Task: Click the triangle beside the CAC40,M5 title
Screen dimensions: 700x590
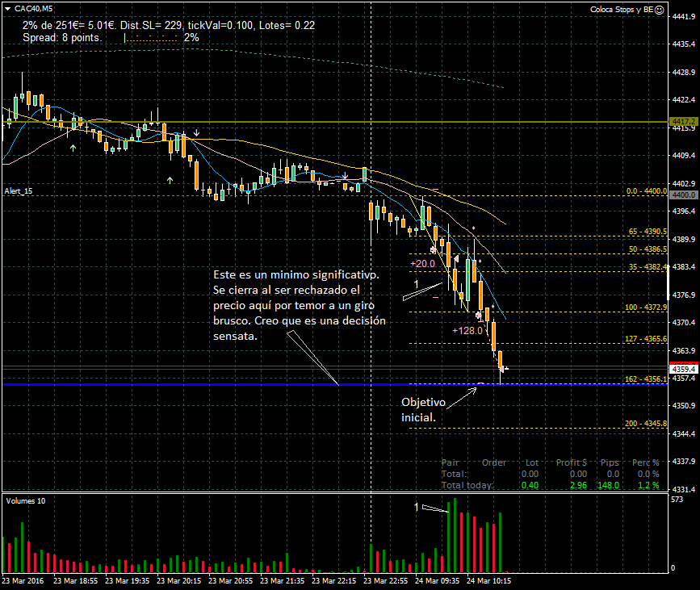Action: coord(8,8)
